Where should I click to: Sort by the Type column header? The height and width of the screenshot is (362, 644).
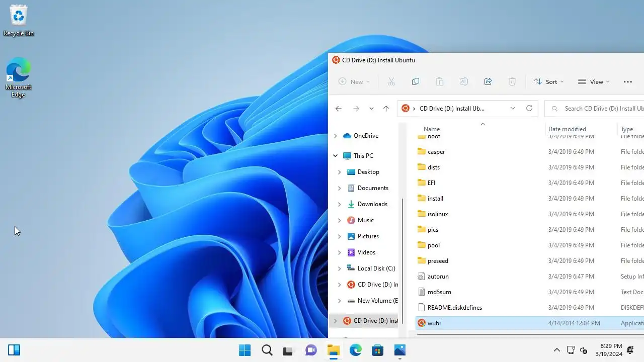coord(627,129)
